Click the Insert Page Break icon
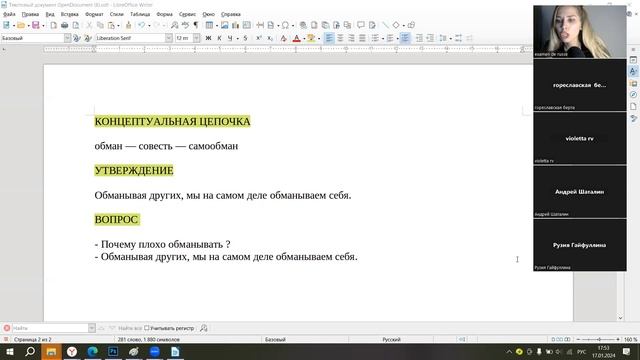Screen dimensions: 640x360 tap(260, 25)
